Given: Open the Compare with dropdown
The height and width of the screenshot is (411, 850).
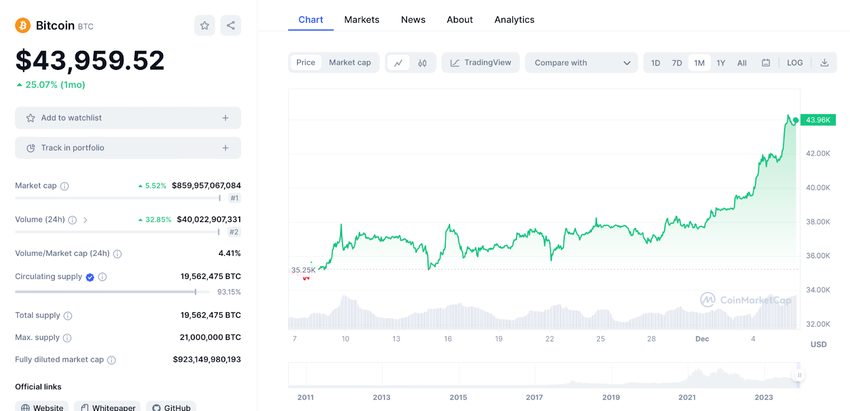Looking at the screenshot, I should [581, 63].
